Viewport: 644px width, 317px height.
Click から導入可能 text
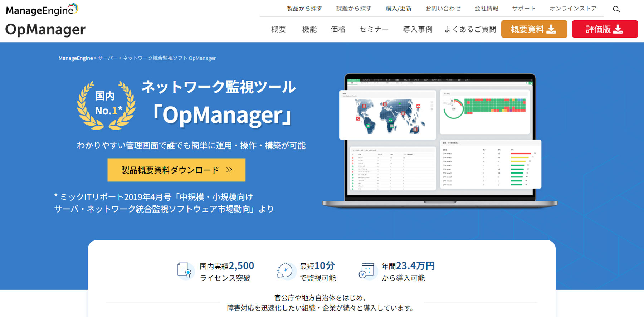[x=403, y=278]
